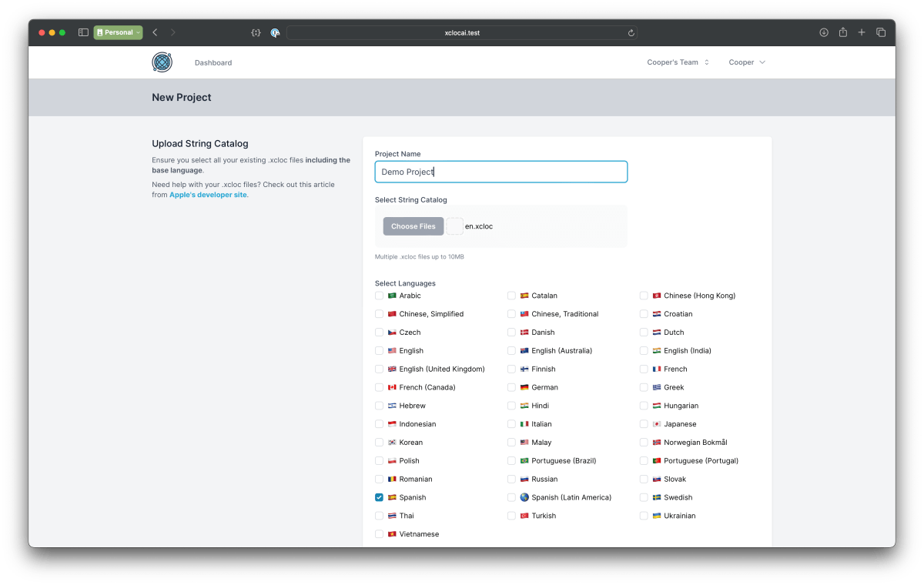
Task: Check the Thai checkbox
Action: point(379,516)
